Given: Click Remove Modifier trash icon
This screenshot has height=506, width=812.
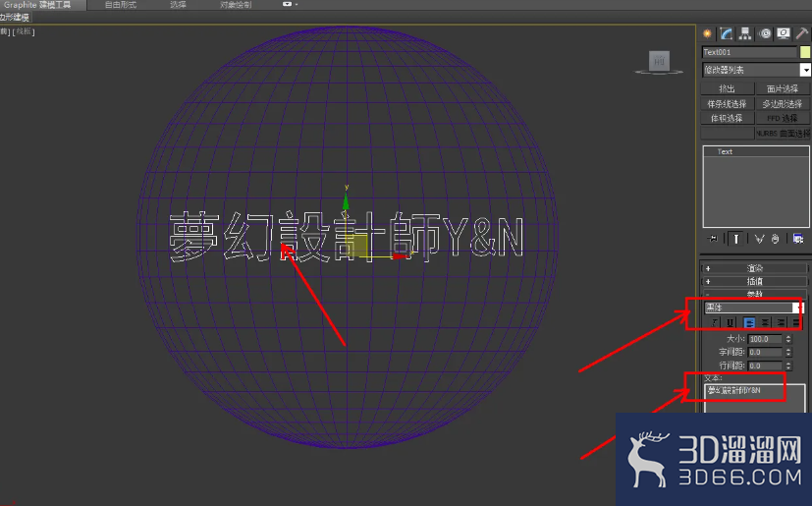Looking at the screenshot, I should point(775,239).
